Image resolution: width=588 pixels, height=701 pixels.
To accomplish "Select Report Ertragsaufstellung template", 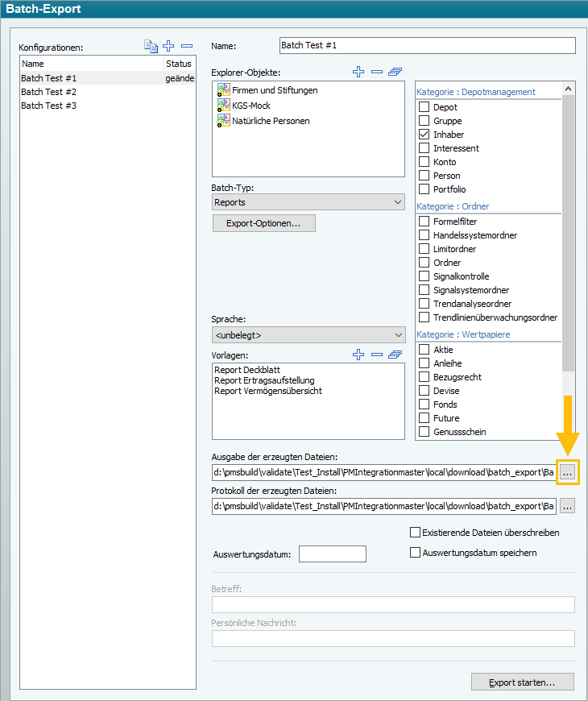I will point(264,380).
